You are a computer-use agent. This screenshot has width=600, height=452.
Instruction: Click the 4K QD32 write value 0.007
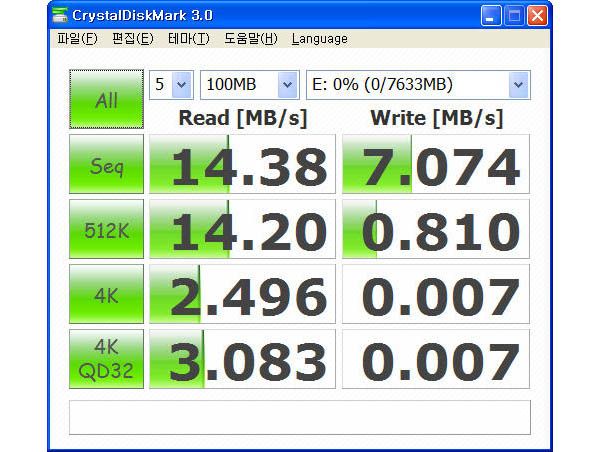436,359
